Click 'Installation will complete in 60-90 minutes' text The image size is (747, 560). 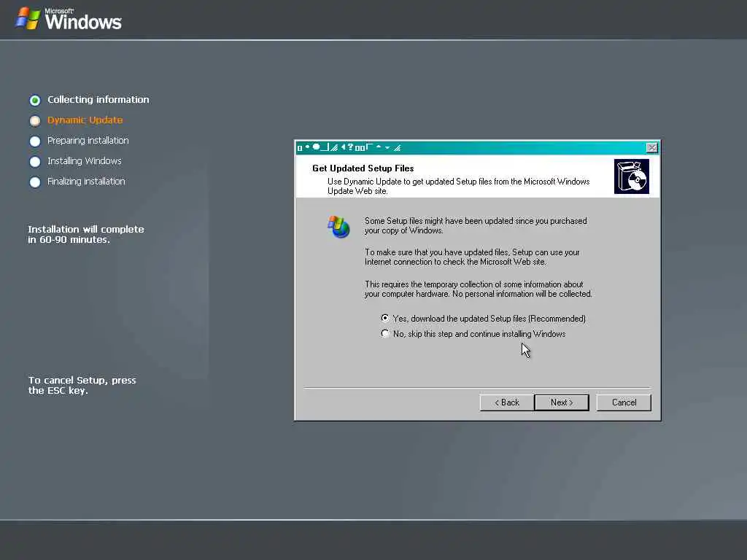pyautogui.click(x=86, y=234)
